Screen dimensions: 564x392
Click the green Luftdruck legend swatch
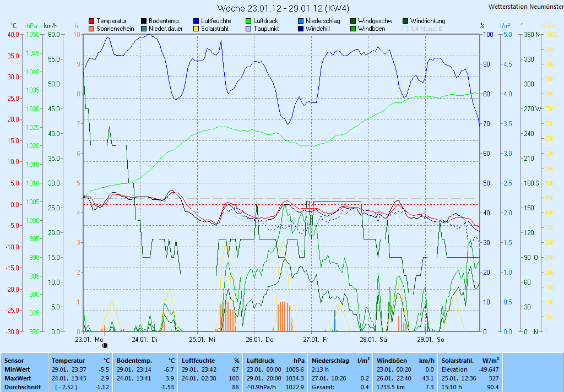pos(248,21)
